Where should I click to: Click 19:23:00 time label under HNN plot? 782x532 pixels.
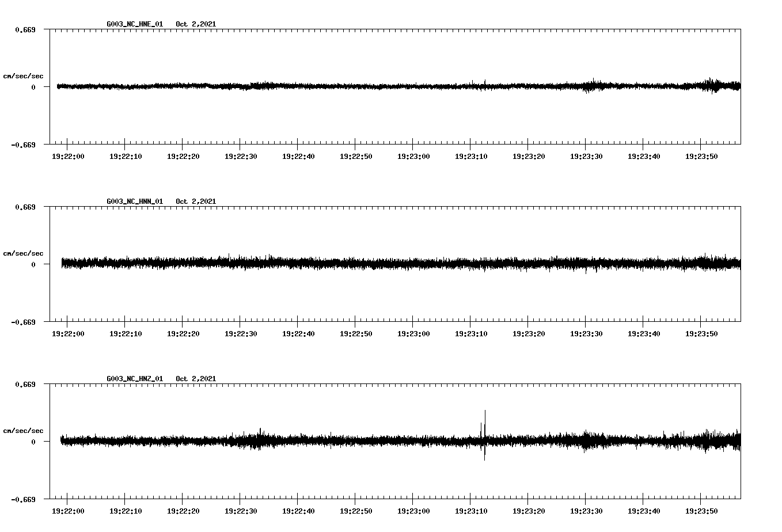point(413,333)
